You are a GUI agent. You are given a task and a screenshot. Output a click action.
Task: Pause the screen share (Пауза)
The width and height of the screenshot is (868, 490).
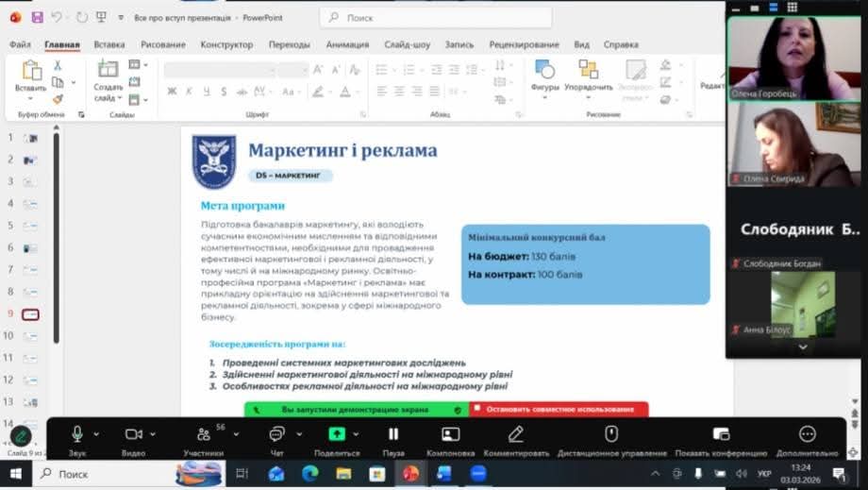393,433
